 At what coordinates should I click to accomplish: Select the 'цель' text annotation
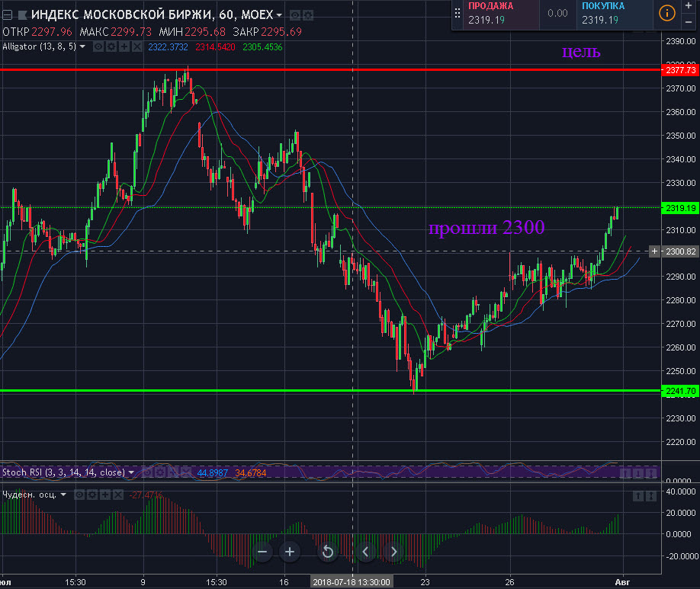pos(581,52)
